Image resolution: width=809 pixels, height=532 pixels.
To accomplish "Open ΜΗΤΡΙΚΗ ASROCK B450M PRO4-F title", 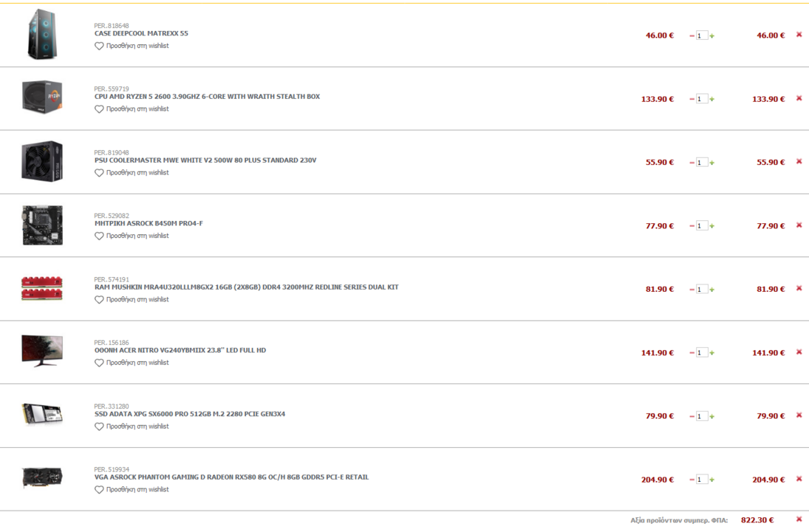I will tap(149, 223).
